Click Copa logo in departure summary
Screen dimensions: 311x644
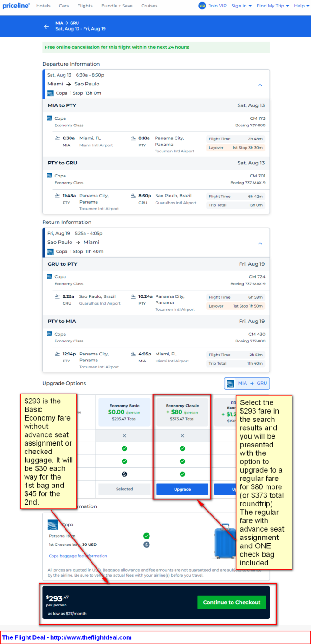point(51,93)
